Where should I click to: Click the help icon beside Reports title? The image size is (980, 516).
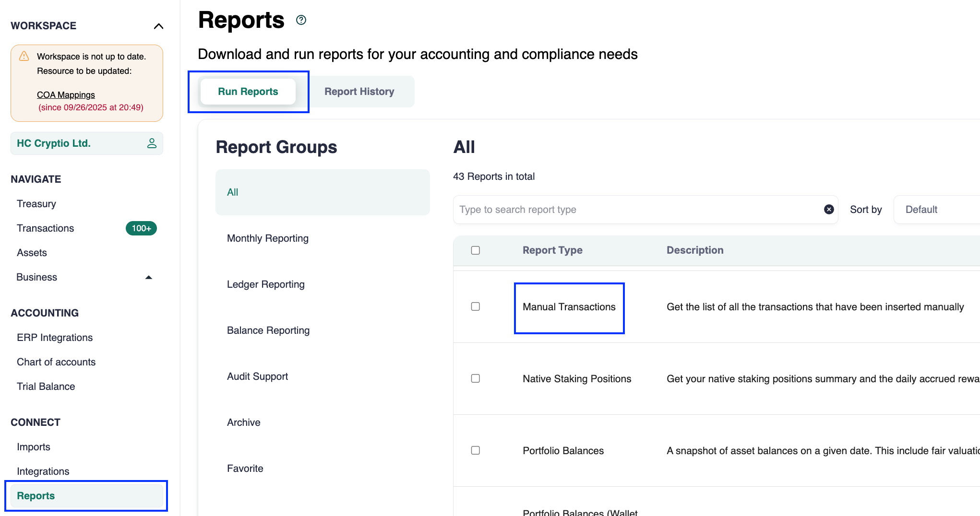point(301,20)
